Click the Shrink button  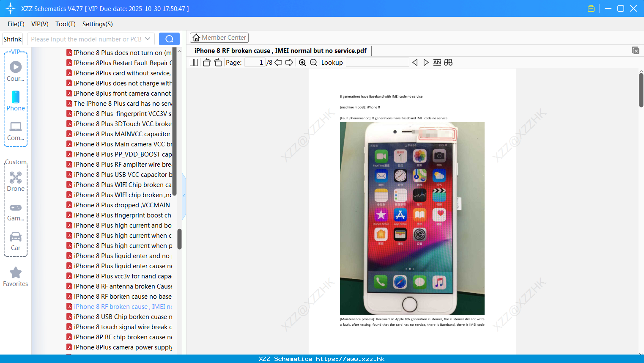point(13,39)
